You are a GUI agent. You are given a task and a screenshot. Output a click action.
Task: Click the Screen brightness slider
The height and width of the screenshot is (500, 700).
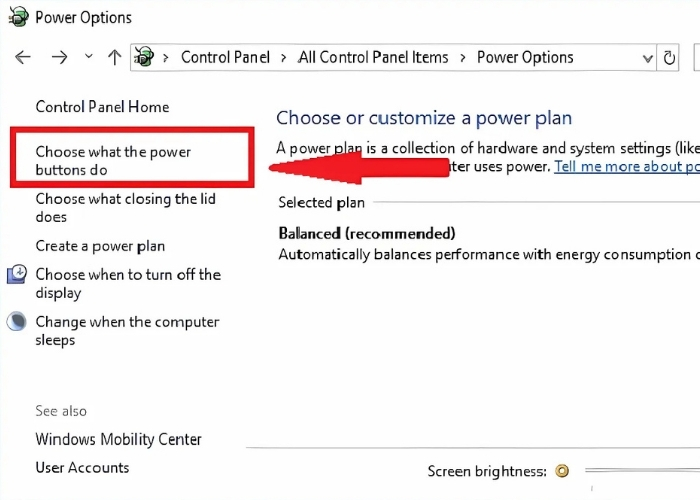point(640,471)
